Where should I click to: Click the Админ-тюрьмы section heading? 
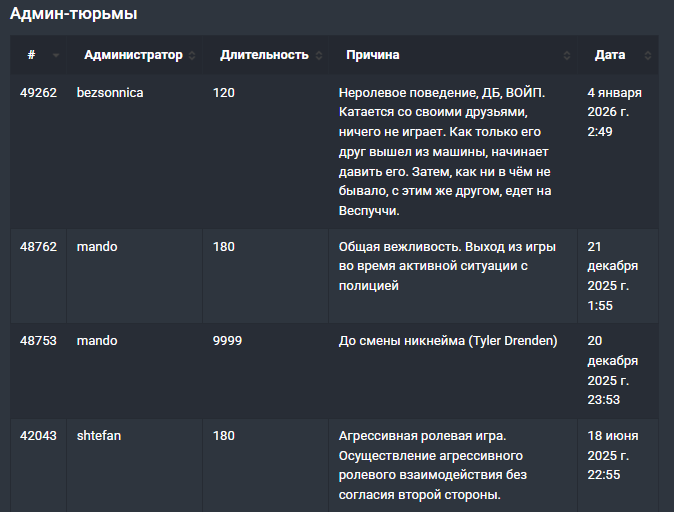(x=74, y=14)
